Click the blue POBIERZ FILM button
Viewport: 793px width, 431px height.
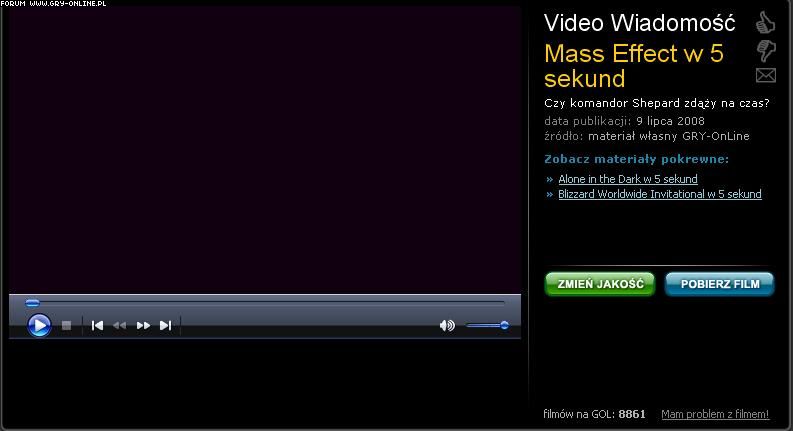tap(719, 284)
